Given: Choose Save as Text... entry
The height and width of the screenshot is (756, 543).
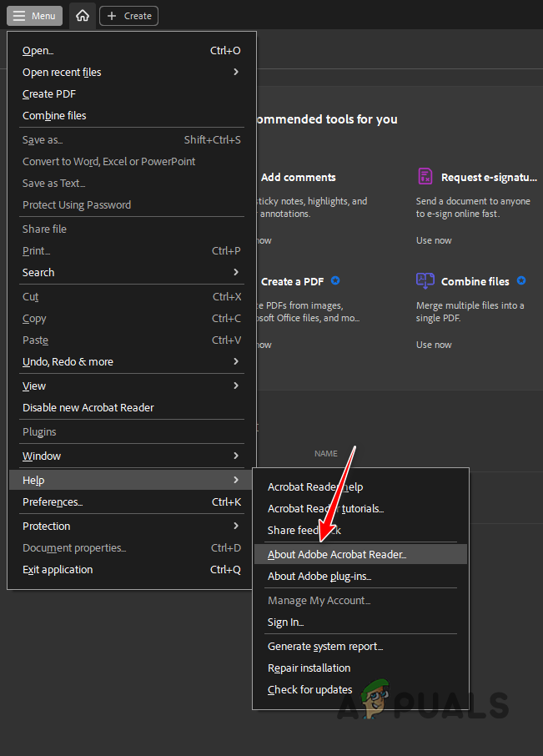Looking at the screenshot, I should coord(132,184).
